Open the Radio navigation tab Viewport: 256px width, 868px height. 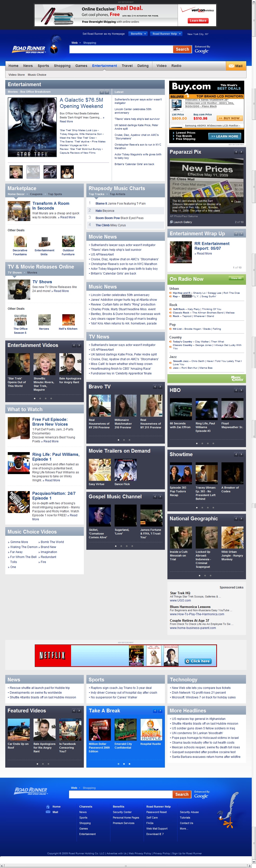[x=176, y=66]
